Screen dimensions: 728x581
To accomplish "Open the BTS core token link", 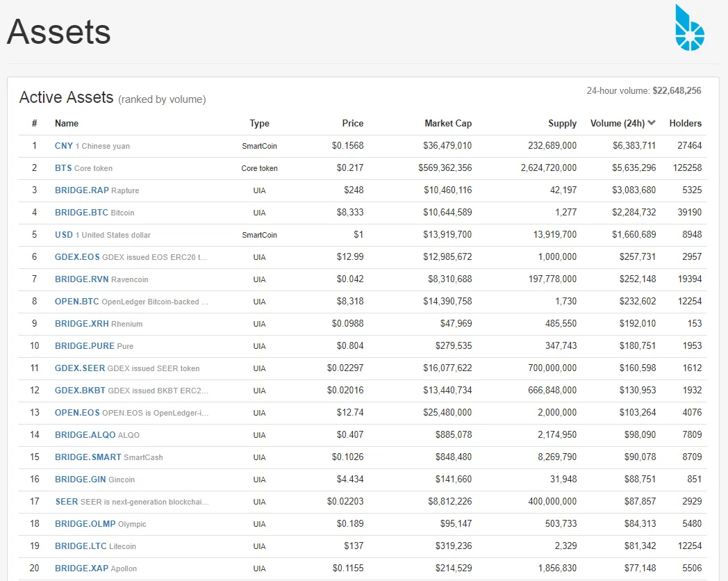I will 63,168.
